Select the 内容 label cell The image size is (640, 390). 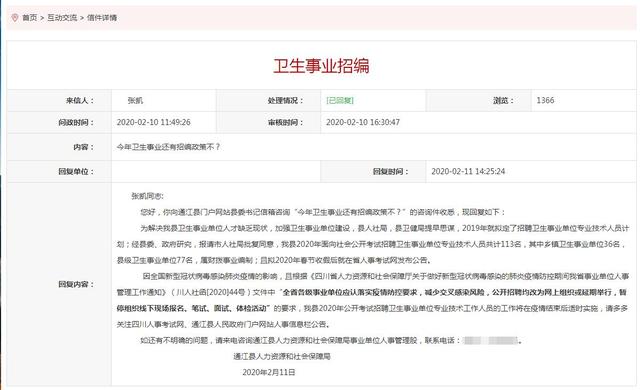59,147
